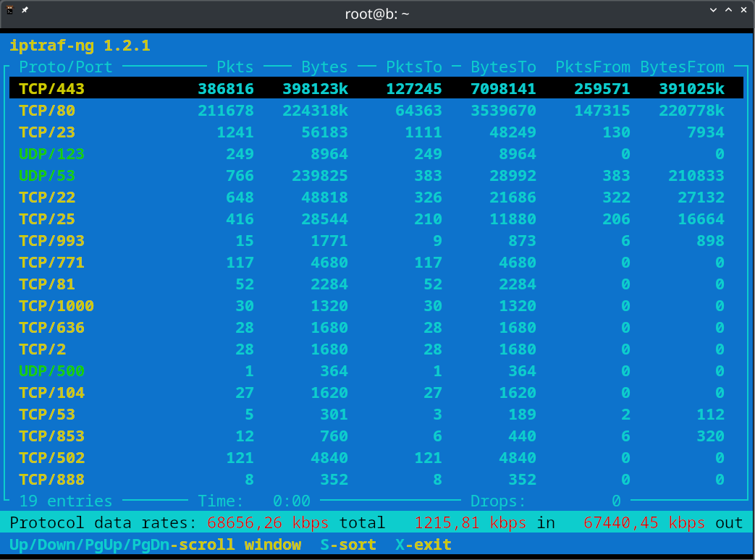Click the UDP/123 row label

pyautogui.click(x=51, y=154)
